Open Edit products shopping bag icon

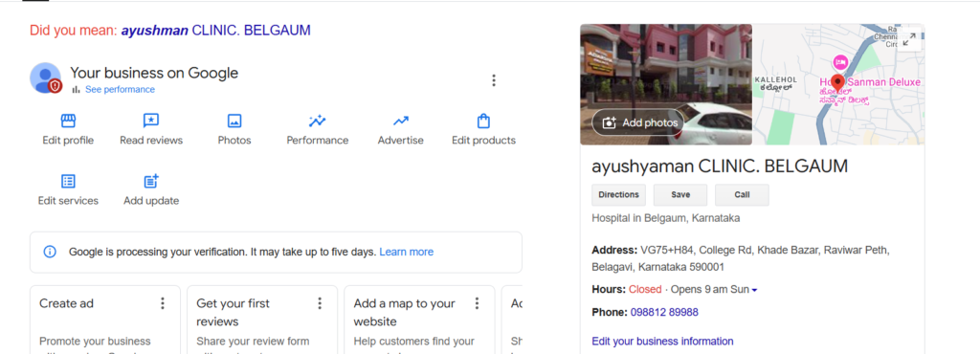[483, 121]
